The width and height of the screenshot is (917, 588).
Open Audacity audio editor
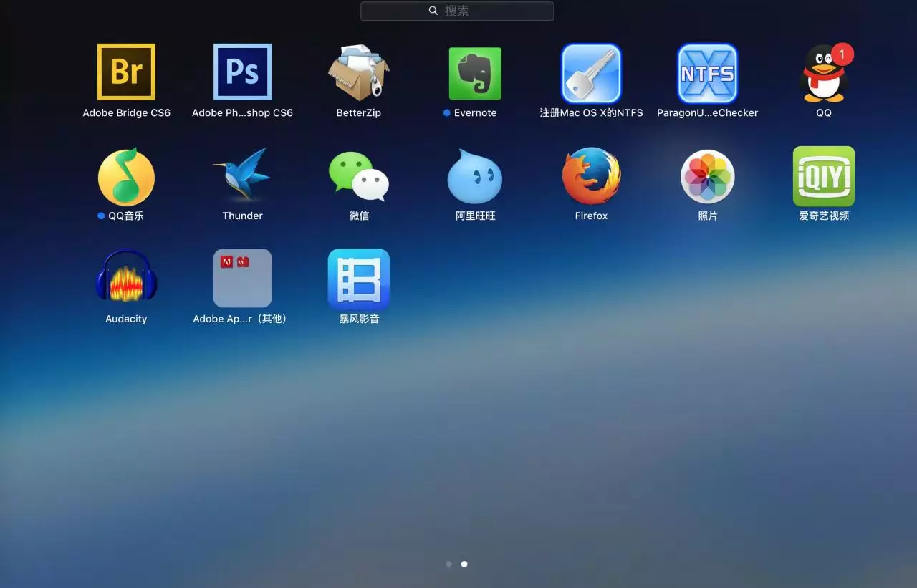coord(126,276)
